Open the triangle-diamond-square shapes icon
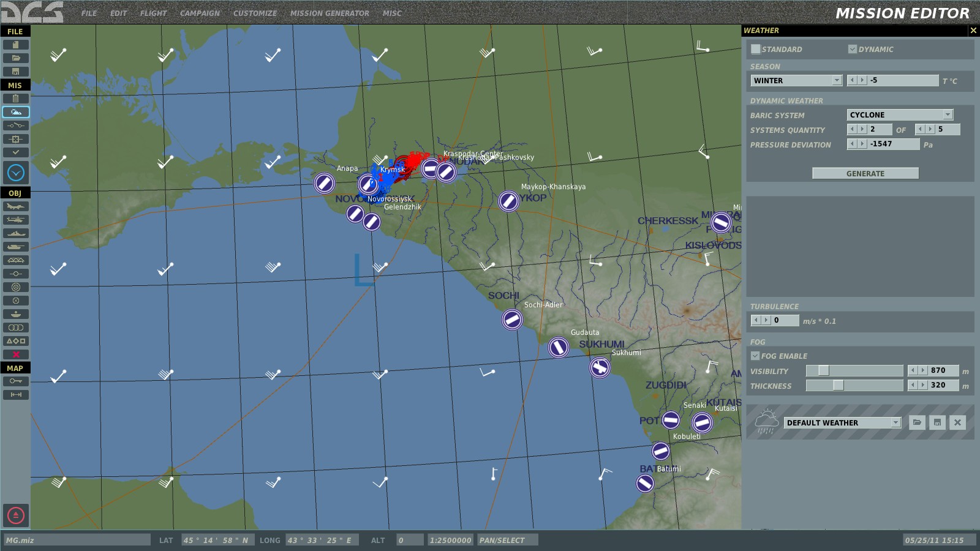This screenshot has width=980, height=551. pos(16,341)
